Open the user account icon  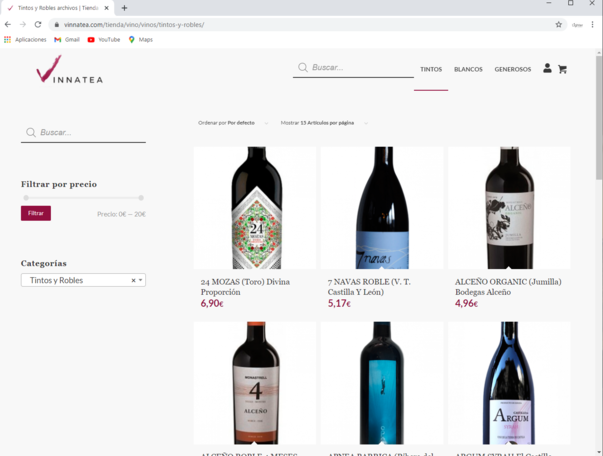pyautogui.click(x=547, y=68)
